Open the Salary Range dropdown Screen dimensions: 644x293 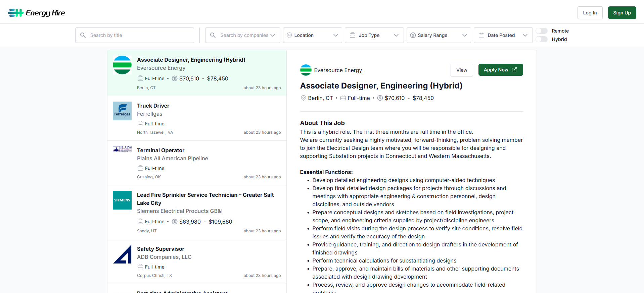(x=439, y=35)
